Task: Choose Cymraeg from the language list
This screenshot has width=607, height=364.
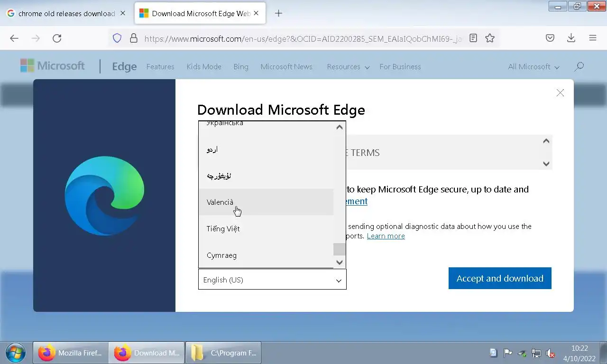Action: [x=266, y=255]
